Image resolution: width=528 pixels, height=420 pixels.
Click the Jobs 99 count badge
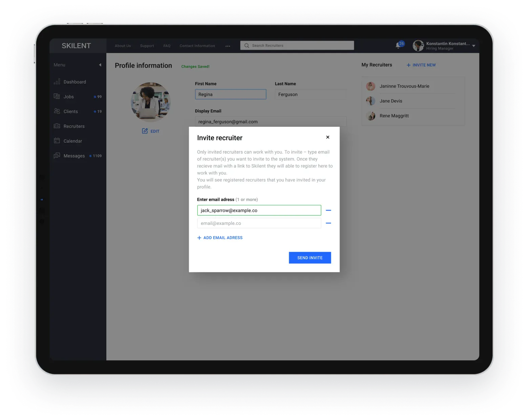(98, 97)
